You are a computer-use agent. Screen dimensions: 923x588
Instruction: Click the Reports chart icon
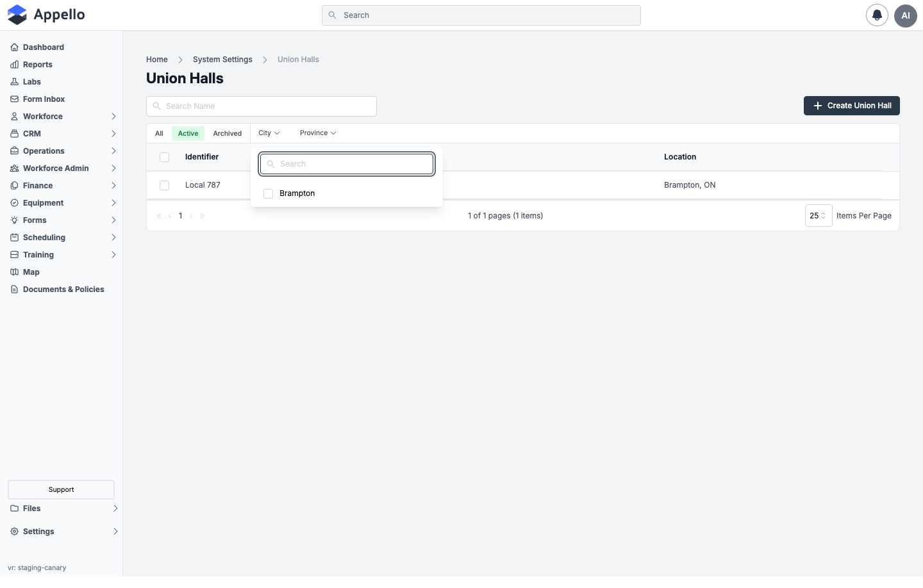coord(14,65)
